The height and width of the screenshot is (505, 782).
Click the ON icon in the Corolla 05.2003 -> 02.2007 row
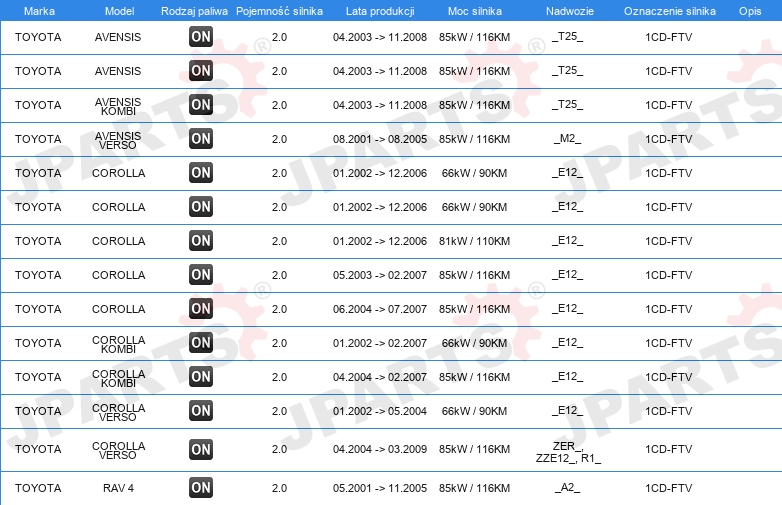201,275
